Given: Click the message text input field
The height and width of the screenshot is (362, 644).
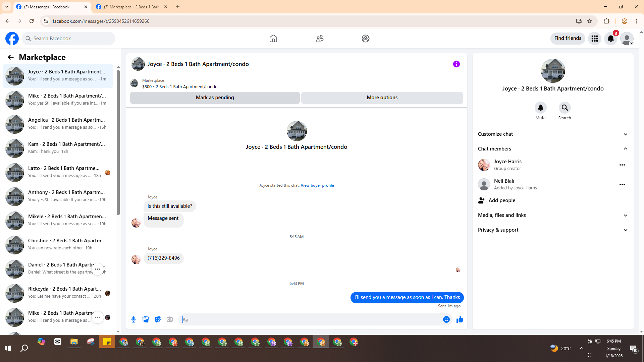Looking at the screenshot, I should pos(312,319).
